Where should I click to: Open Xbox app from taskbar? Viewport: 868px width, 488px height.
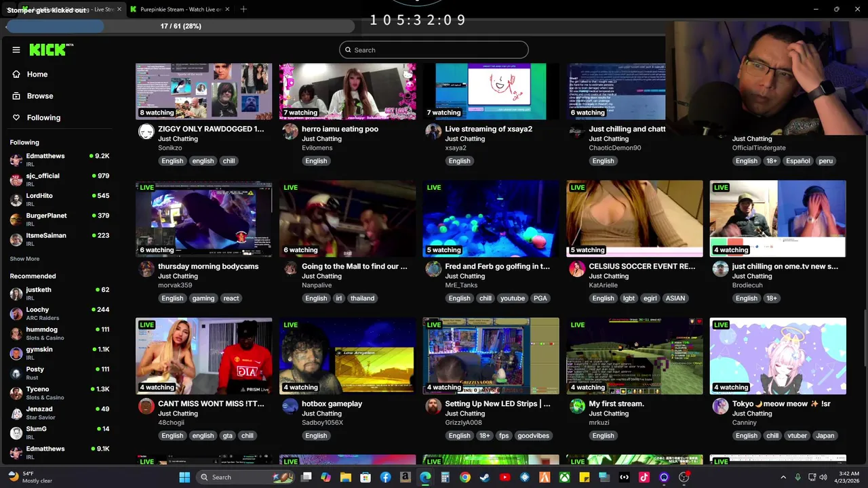tap(564, 477)
